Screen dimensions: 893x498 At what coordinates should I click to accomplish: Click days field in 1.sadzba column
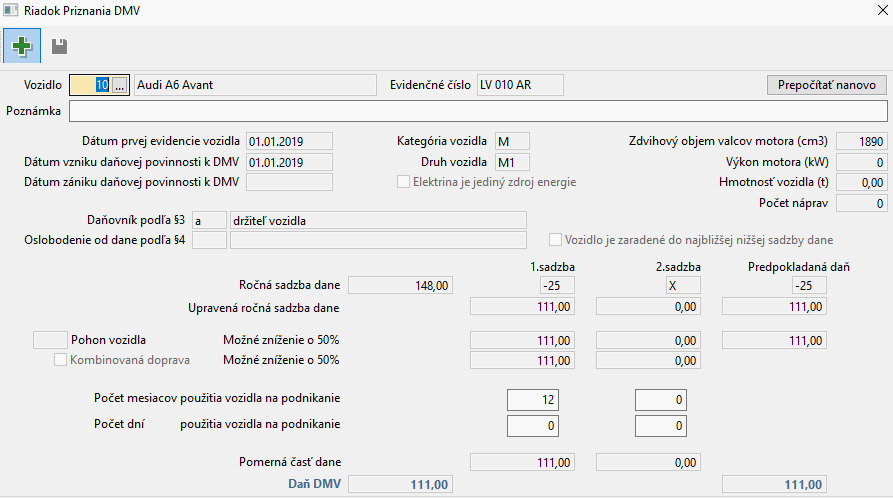coord(532,426)
